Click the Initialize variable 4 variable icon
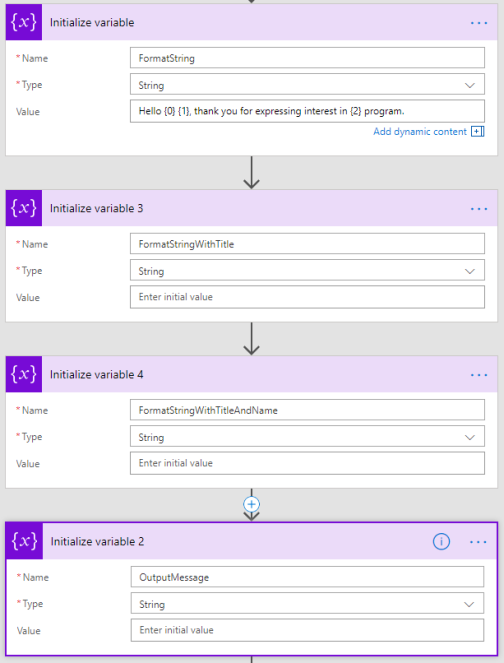The height and width of the screenshot is (663, 504). point(24,374)
